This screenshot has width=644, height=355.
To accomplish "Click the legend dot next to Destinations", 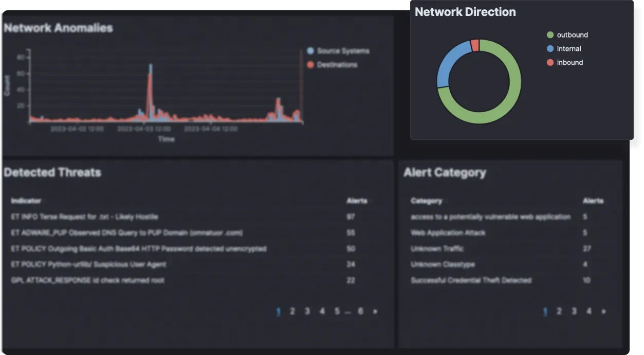I will [x=309, y=65].
